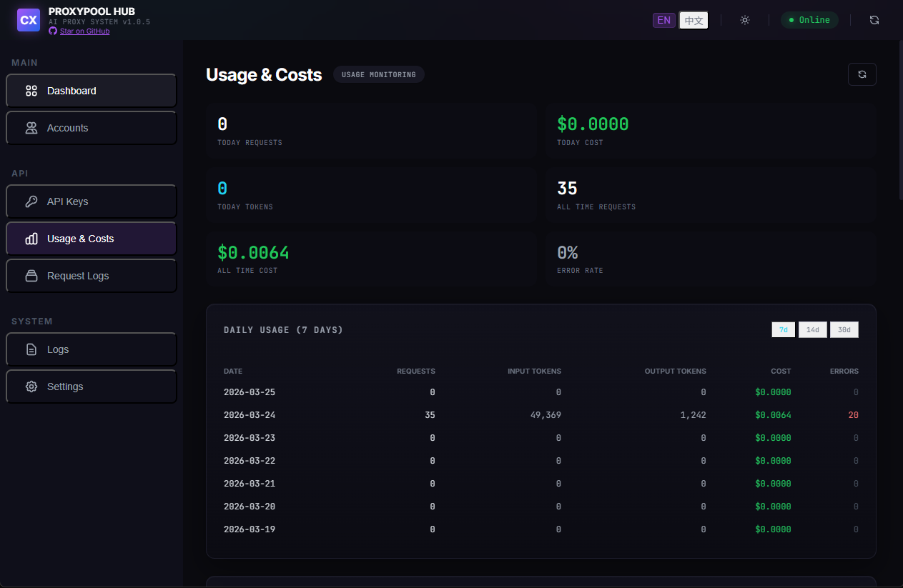
Task: Open the Request Logs menu item
Action: (92, 276)
